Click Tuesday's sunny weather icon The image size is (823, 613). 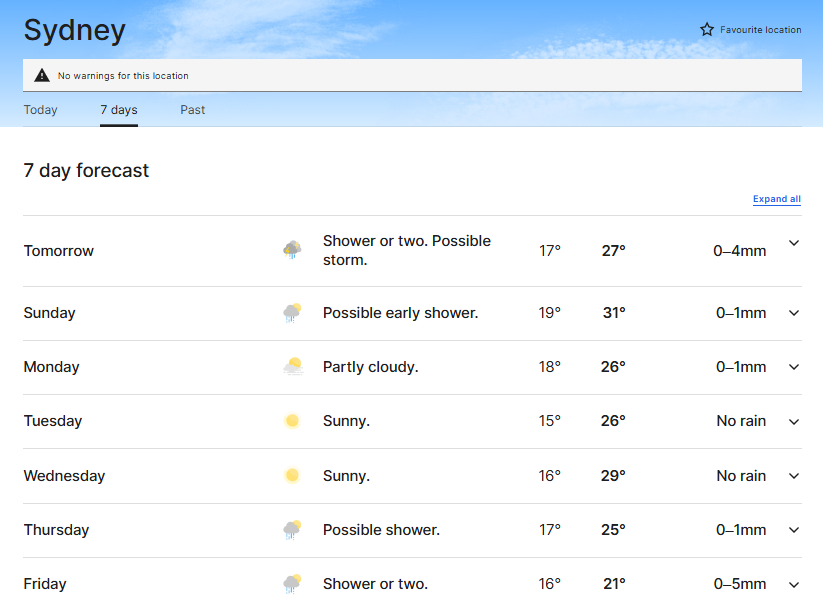tap(292, 421)
